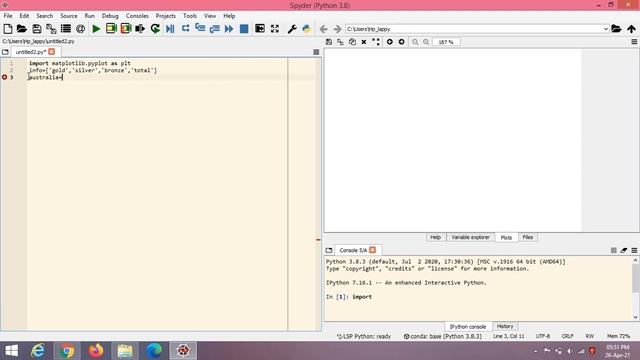Expand working directory path dropdown
The image size is (640, 360).
[x=606, y=29]
